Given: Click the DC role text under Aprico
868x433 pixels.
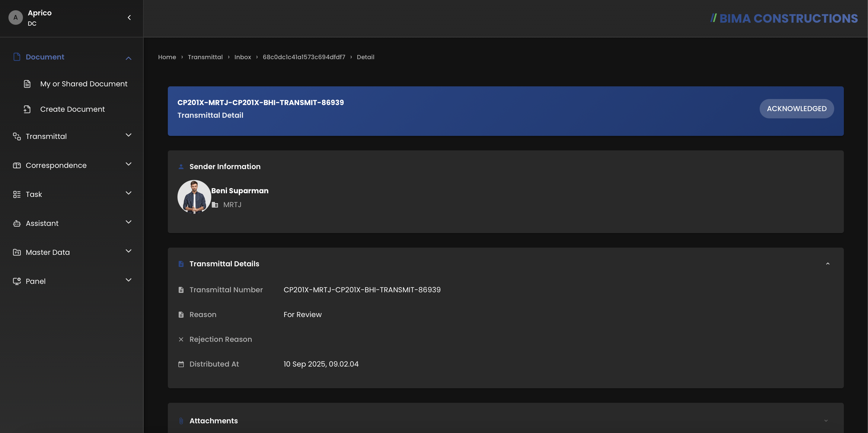Looking at the screenshot, I should tap(32, 24).
